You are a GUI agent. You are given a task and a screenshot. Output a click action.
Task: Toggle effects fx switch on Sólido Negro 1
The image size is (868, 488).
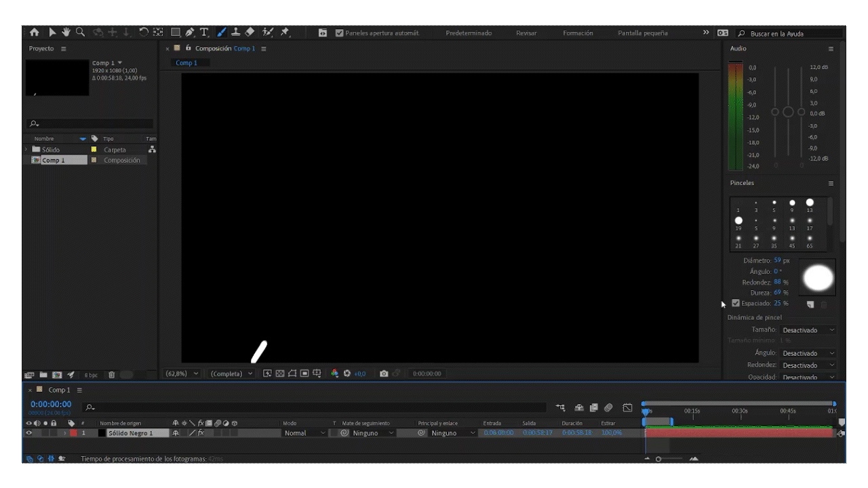201,432
